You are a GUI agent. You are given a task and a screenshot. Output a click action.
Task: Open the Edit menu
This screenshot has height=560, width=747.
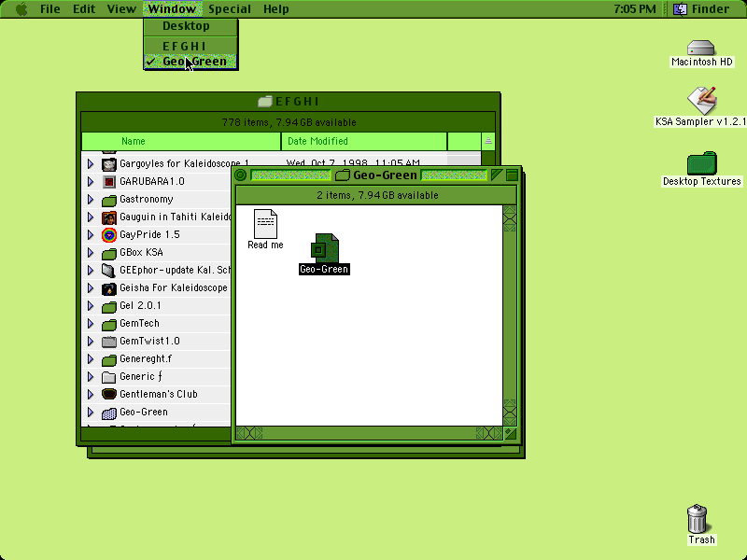coord(84,9)
